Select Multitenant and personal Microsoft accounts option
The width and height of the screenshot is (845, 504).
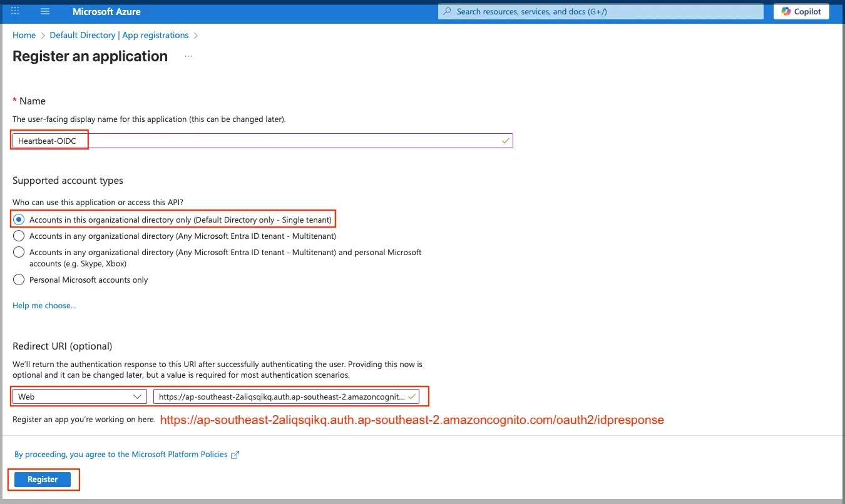click(x=19, y=253)
